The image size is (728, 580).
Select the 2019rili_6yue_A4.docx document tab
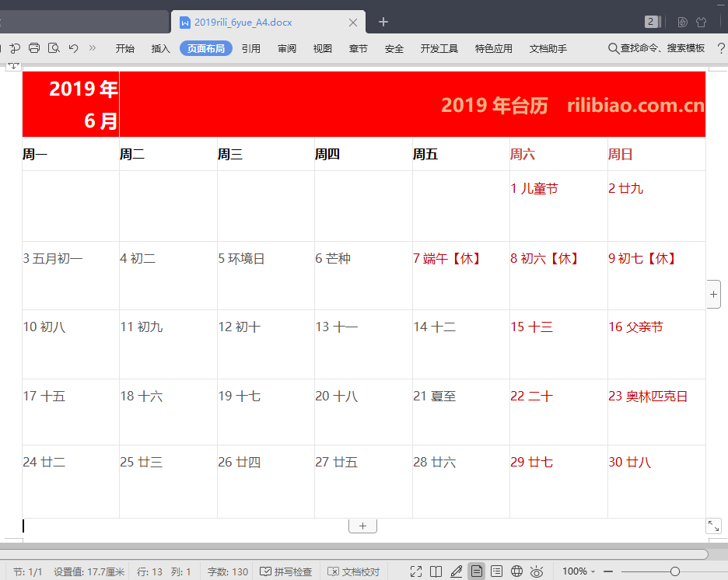[x=268, y=22]
